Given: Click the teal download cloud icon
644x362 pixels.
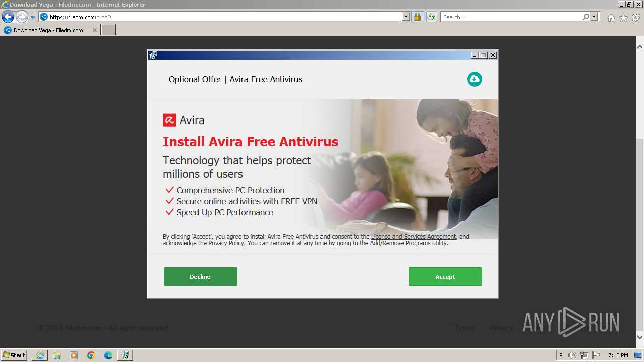Looking at the screenshot, I should coord(474,79).
